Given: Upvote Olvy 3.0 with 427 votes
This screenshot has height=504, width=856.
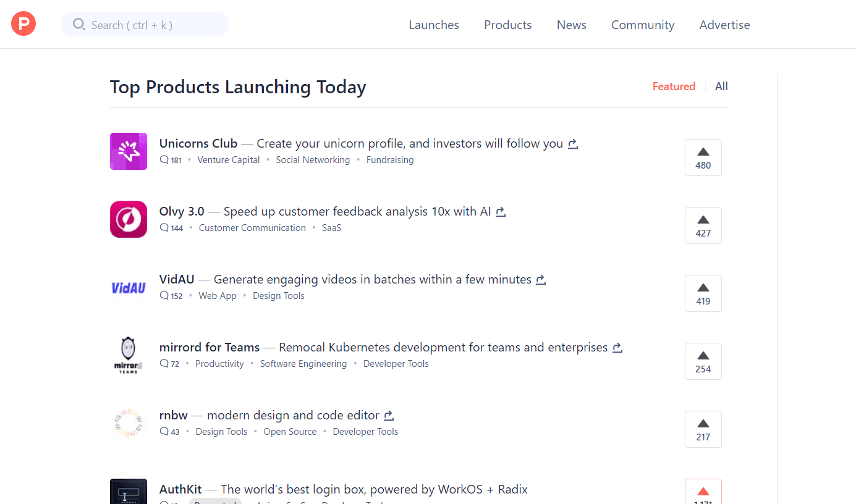Looking at the screenshot, I should [703, 225].
